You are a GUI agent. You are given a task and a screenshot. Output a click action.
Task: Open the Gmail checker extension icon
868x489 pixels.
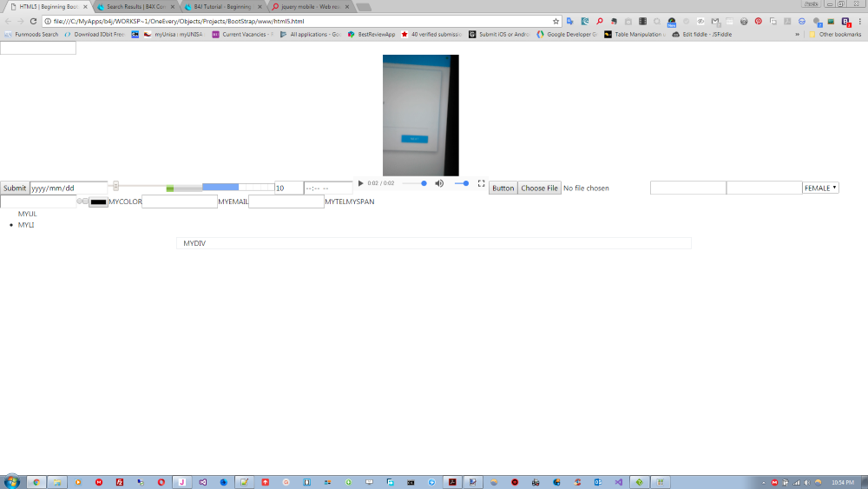[715, 21]
